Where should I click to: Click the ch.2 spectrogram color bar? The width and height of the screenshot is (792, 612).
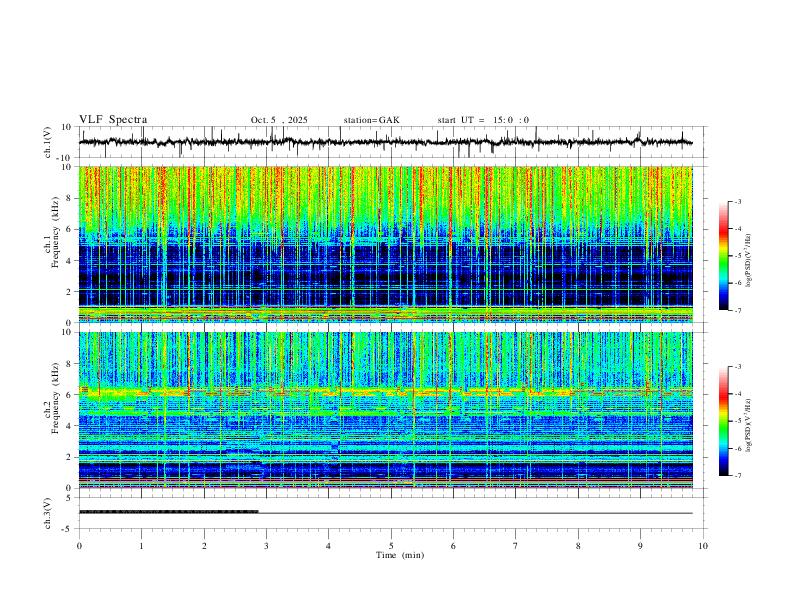724,421
